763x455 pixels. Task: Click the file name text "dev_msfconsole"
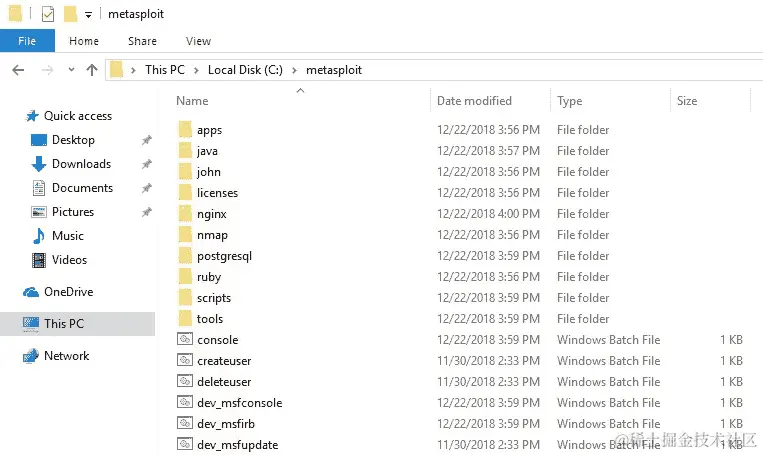coord(239,403)
